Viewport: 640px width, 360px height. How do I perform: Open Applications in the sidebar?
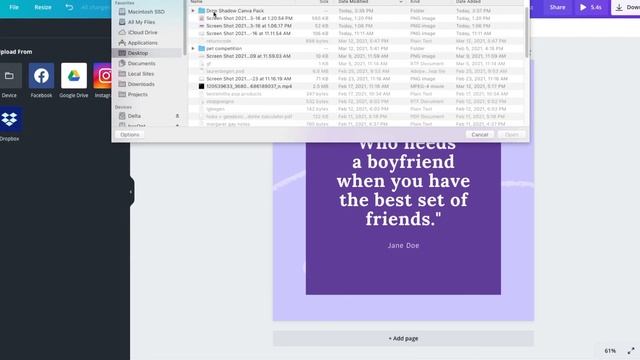[142, 43]
